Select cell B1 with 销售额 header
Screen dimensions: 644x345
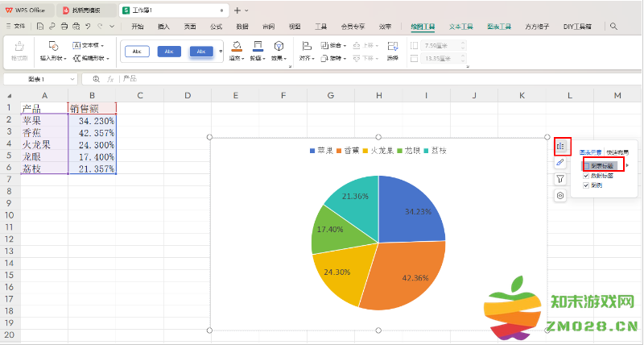pos(92,108)
